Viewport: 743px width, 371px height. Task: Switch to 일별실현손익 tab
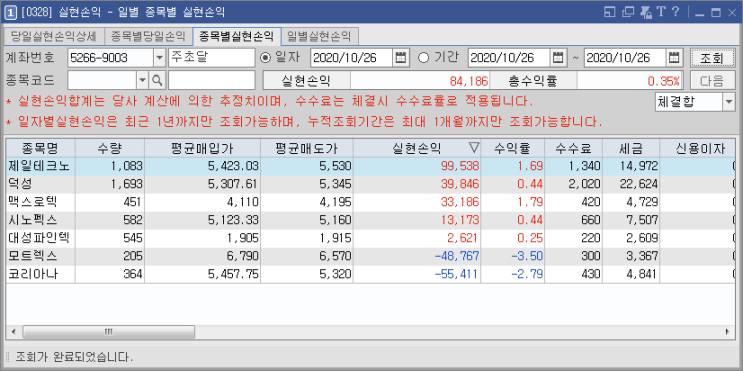319,35
